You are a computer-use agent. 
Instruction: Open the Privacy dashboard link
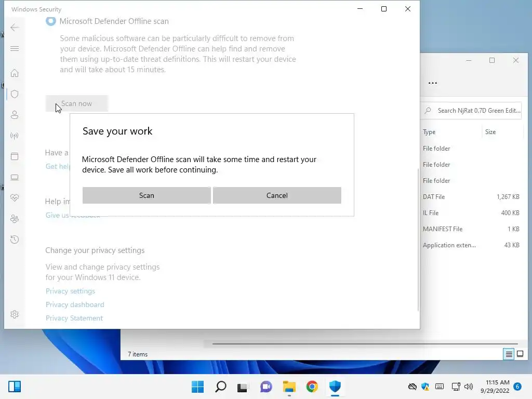(75, 304)
